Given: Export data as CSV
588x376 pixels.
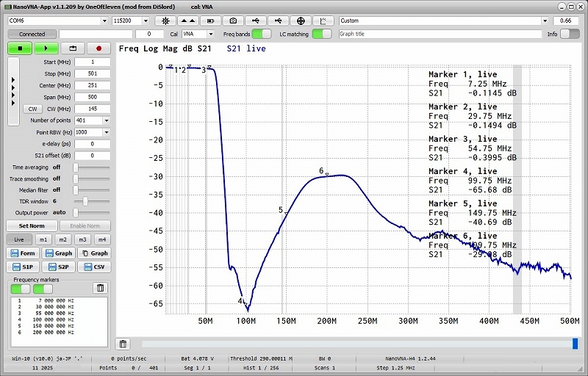Looking at the screenshot, I should 96,267.
